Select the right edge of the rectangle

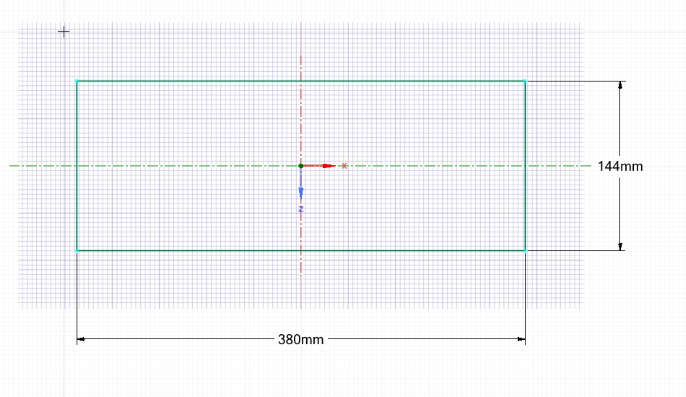[x=525, y=166]
